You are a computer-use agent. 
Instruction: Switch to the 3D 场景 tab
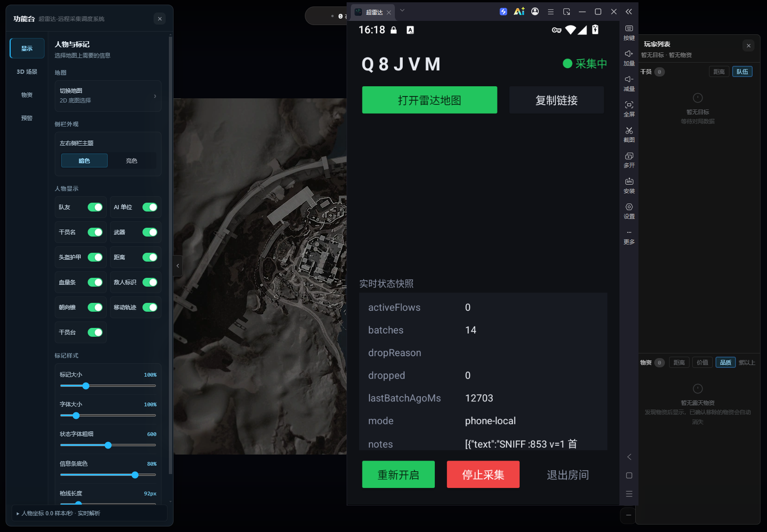[x=27, y=72]
